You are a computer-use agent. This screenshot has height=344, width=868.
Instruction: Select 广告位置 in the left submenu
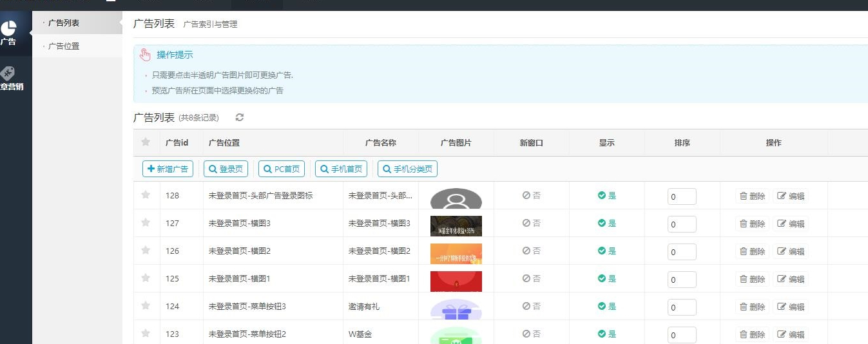click(77, 46)
